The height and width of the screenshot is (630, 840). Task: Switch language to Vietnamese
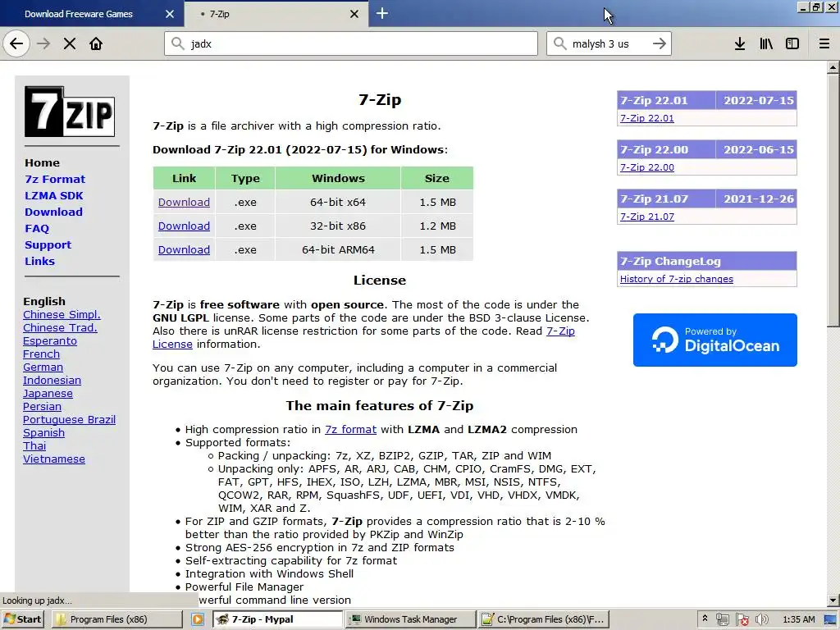53,459
